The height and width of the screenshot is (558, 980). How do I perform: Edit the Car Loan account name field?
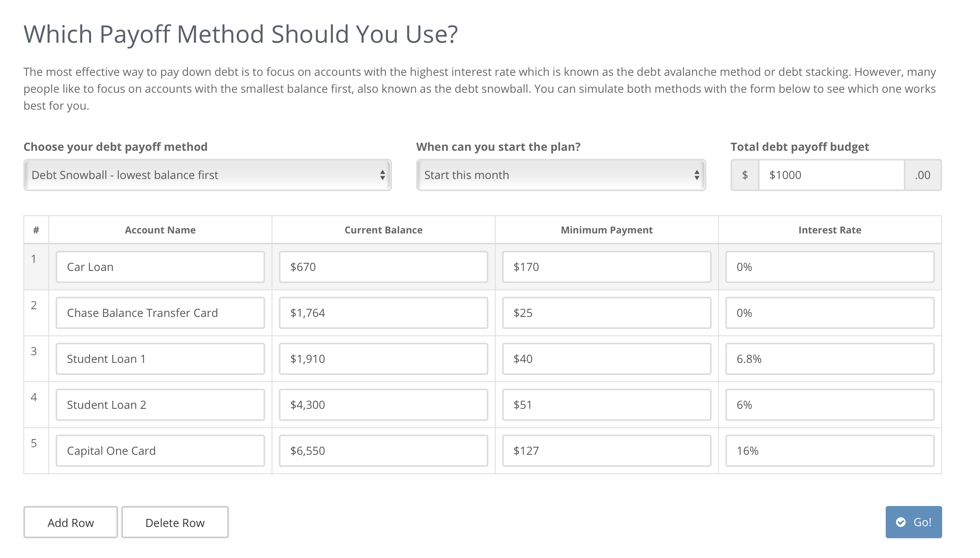(x=160, y=267)
